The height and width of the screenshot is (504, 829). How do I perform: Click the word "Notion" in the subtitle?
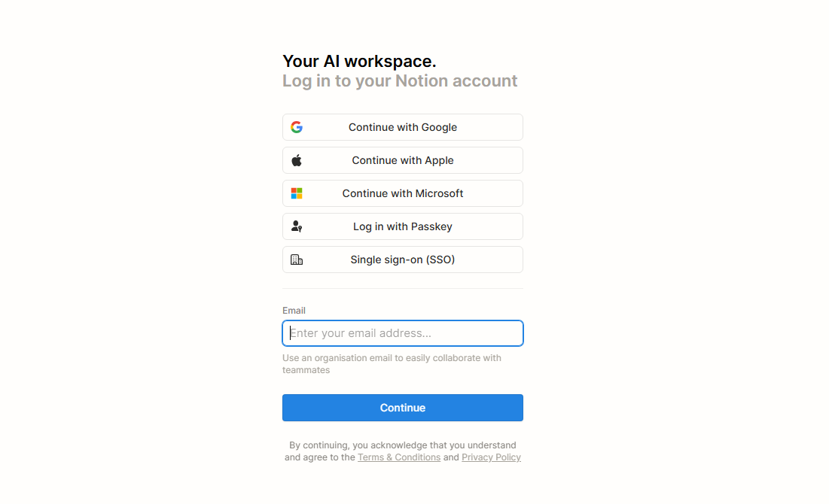pyautogui.click(x=422, y=80)
